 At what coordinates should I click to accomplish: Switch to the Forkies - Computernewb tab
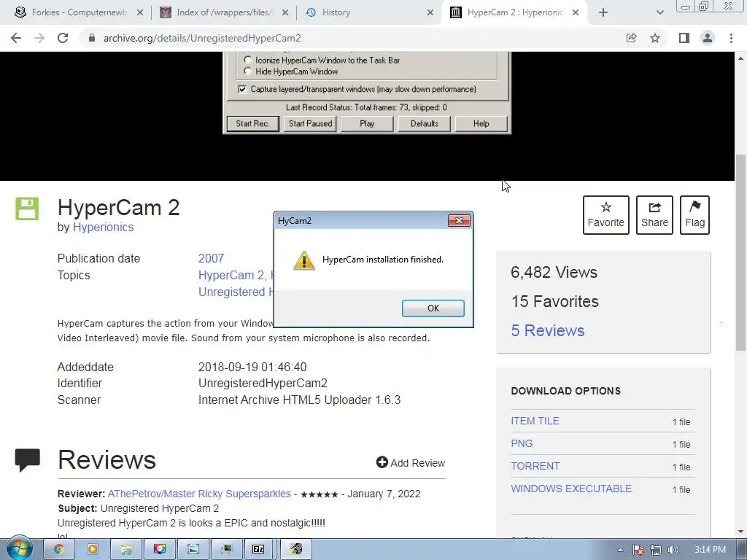click(79, 12)
